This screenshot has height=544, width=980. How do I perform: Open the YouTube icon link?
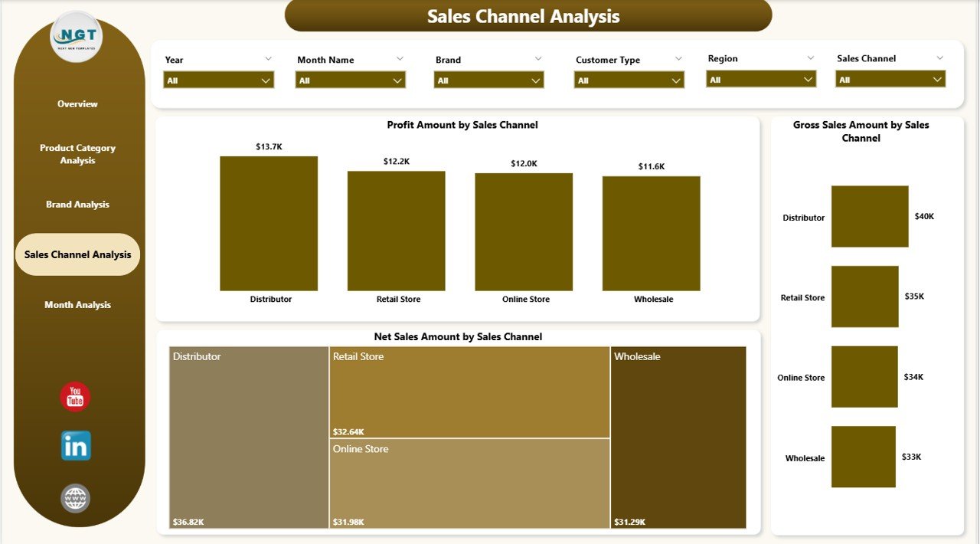75,397
